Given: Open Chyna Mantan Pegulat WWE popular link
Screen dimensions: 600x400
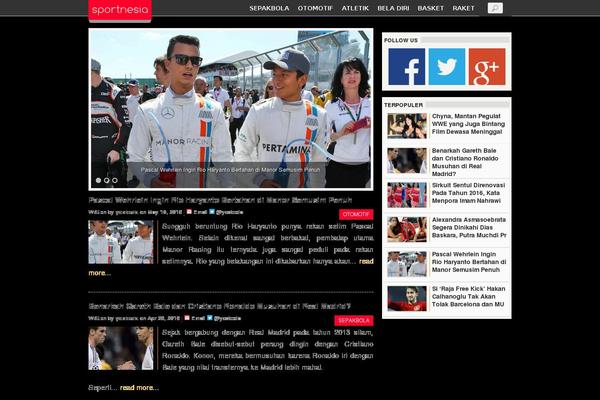Looking at the screenshot, I should pos(468,124).
